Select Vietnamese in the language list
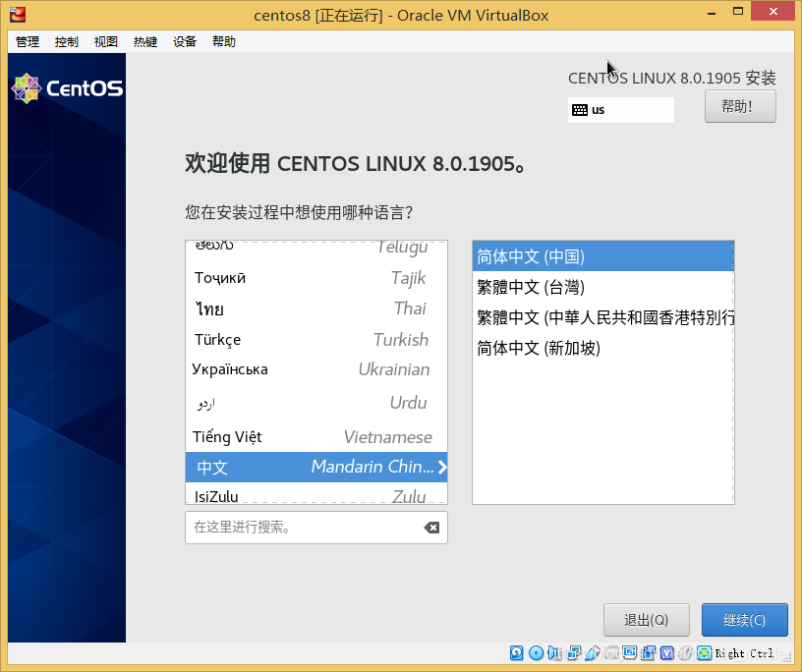The image size is (802, 672). tap(316, 437)
